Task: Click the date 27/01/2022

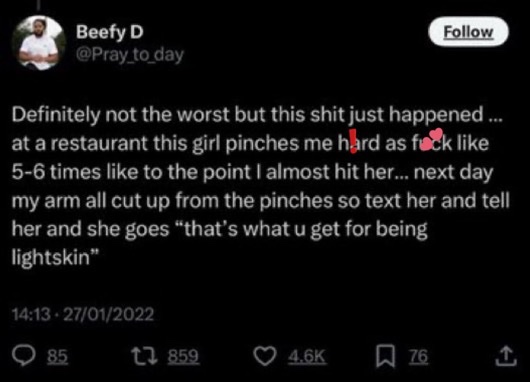Action: (109, 314)
